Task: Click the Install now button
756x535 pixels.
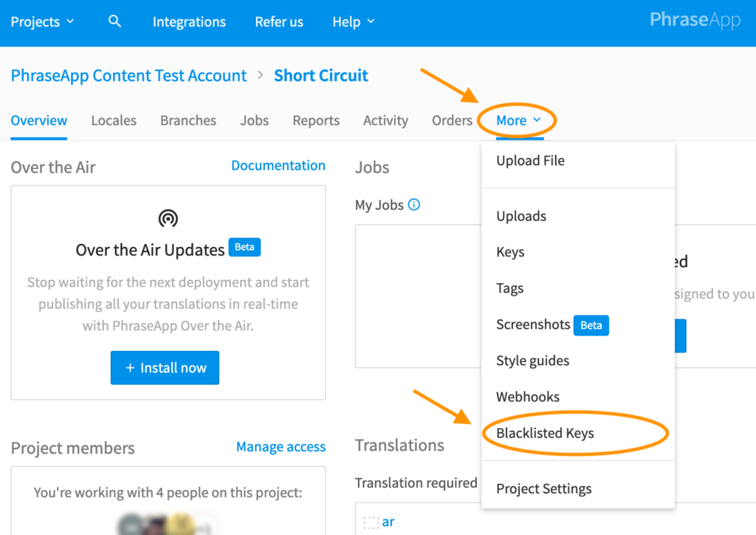Action: 165,368
